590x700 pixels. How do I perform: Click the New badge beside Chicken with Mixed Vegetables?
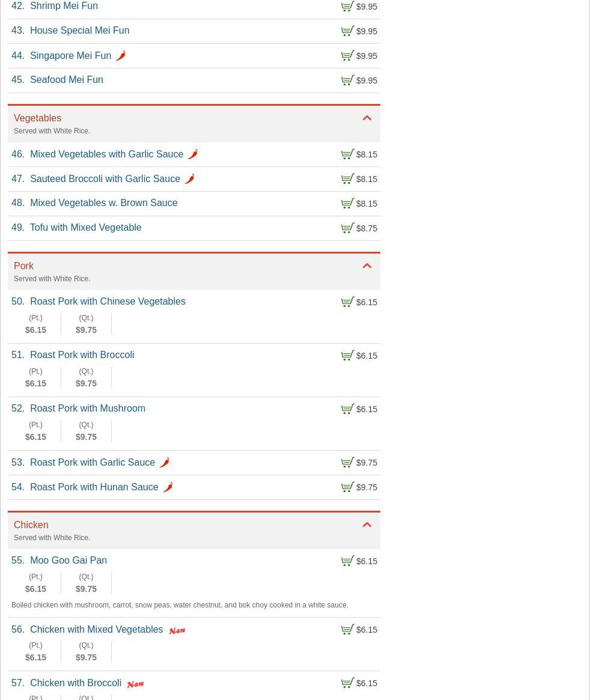pyautogui.click(x=177, y=630)
